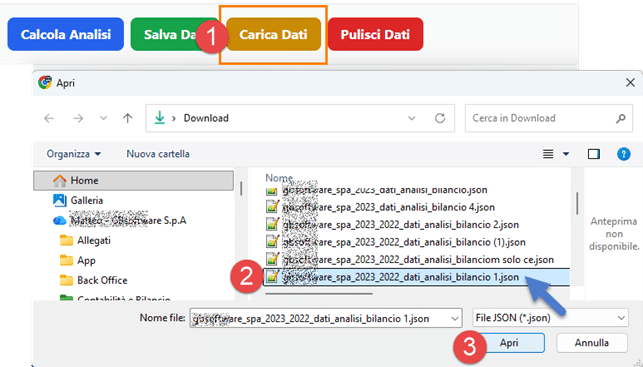Go up one folder level

point(128,118)
